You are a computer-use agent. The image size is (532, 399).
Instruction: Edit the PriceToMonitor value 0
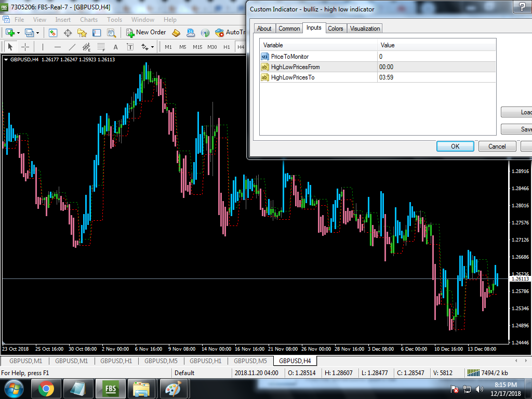[x=436, y=57]
